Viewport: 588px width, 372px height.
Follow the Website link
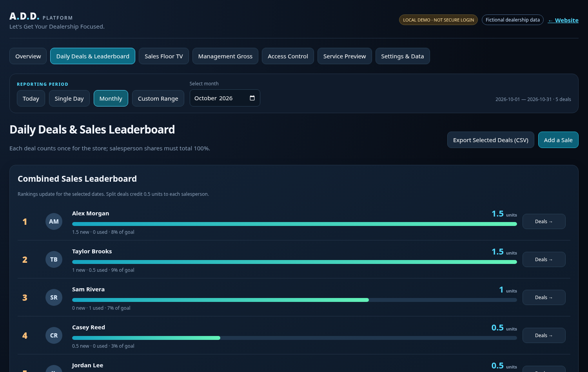[x=563, y=20]
